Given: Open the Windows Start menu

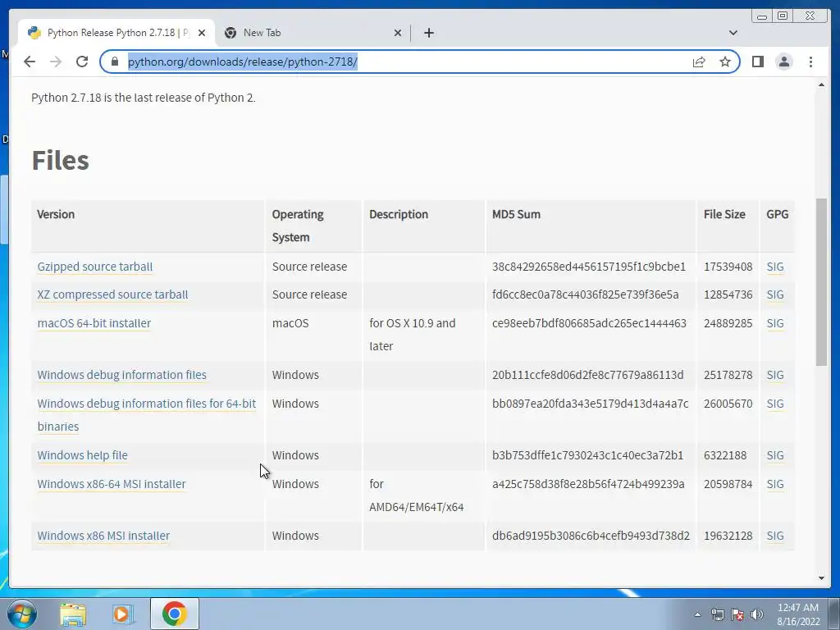Looking at the screenshot, I should tap(21, 614).
